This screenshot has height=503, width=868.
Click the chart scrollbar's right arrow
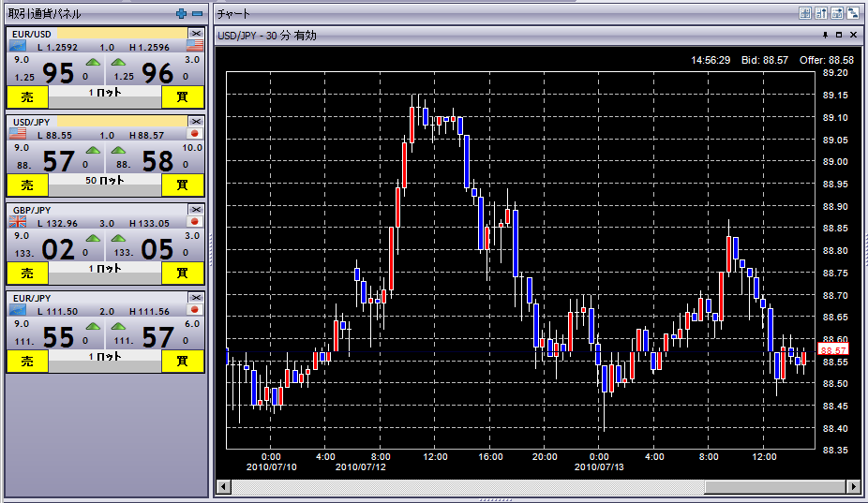coord(853,487)
